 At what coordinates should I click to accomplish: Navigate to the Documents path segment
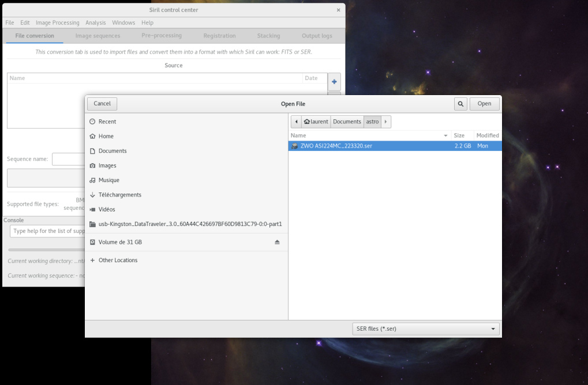(x=347, y=122)
